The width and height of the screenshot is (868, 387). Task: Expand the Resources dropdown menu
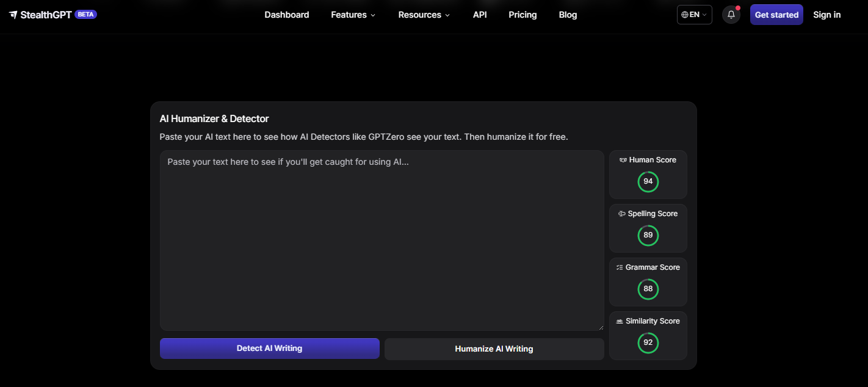pos(424,15)
